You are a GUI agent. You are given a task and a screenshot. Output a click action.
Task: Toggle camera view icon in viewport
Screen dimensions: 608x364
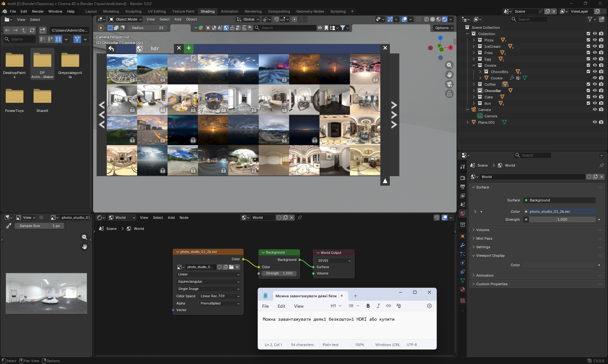449,84
